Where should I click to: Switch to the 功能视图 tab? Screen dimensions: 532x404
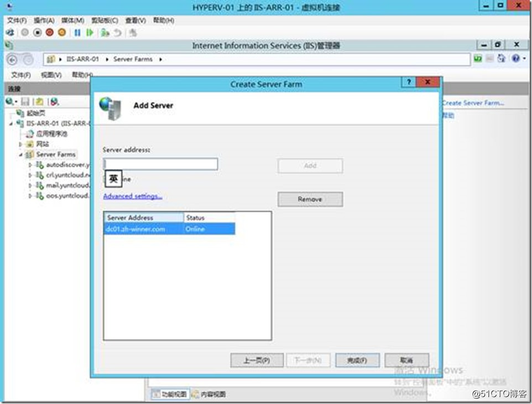pos(170,394)
